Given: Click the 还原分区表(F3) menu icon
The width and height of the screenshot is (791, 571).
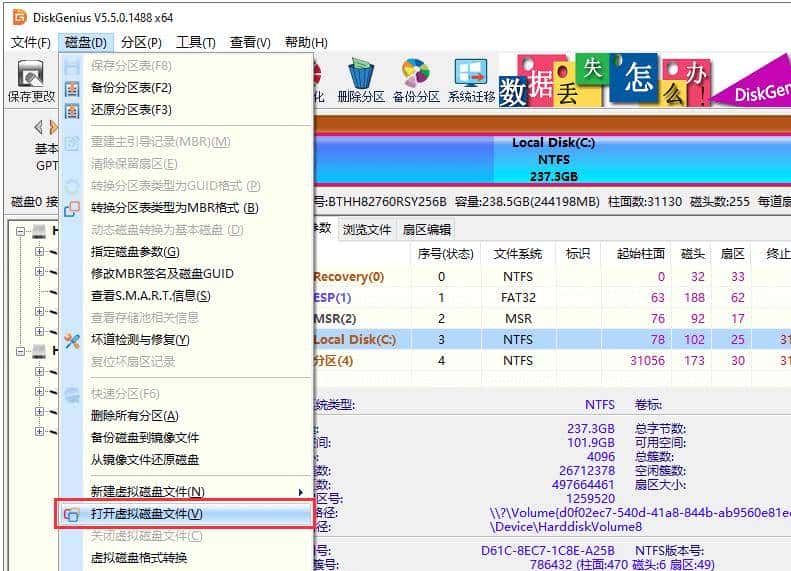Looking at the screenshot, I should [72, 110].
